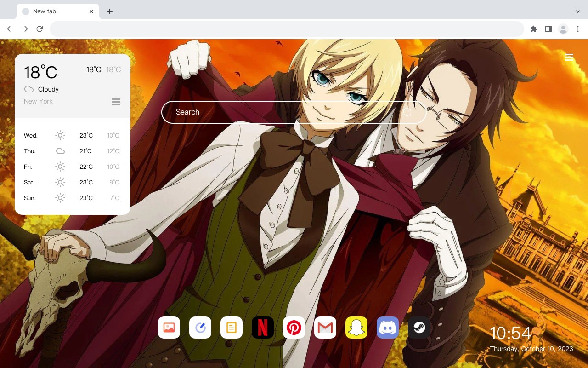Click the cloud icon for Thu.
The image size is (588, 368).
pos(60,151)
